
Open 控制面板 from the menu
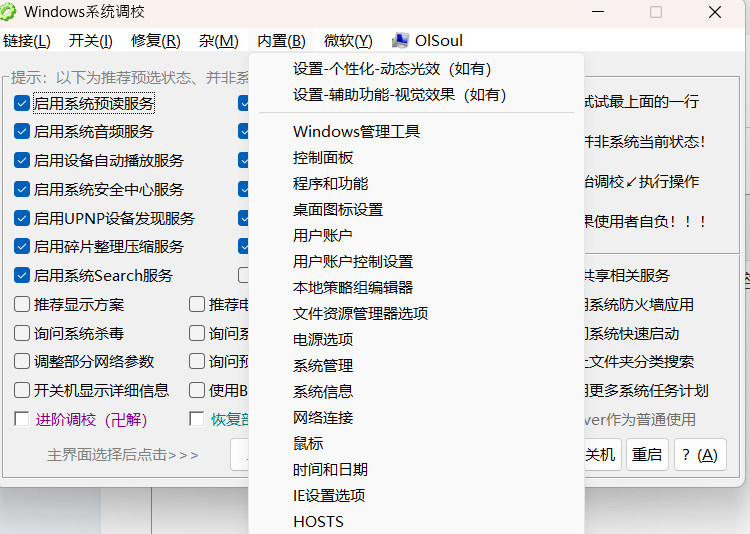(416, 157)
